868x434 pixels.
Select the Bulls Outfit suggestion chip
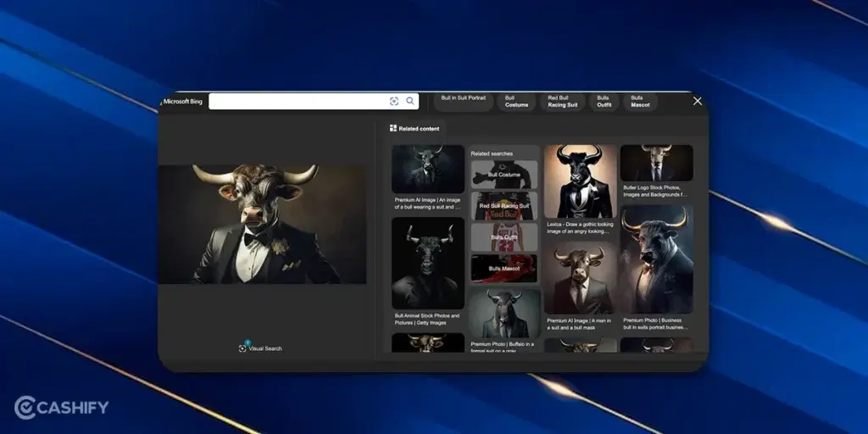coord(604,102)
